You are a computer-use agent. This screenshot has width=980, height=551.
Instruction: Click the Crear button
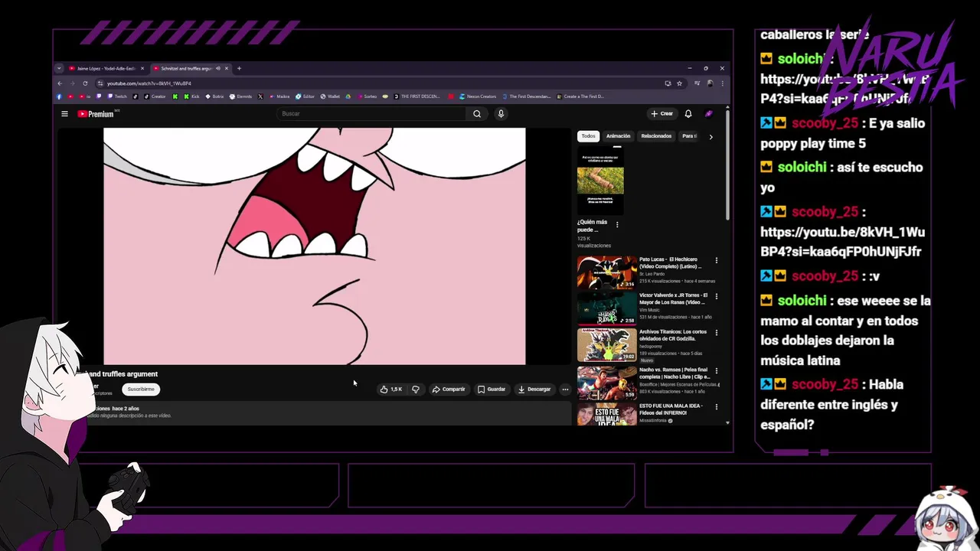tap(661, 113)
